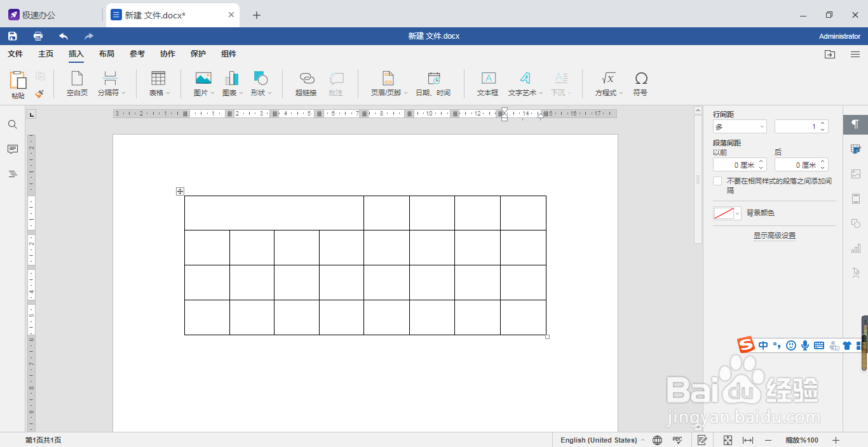Open the Picture (图片) dropdown
868x447 pixels.
pyautogui.click(x=203, y=84)
